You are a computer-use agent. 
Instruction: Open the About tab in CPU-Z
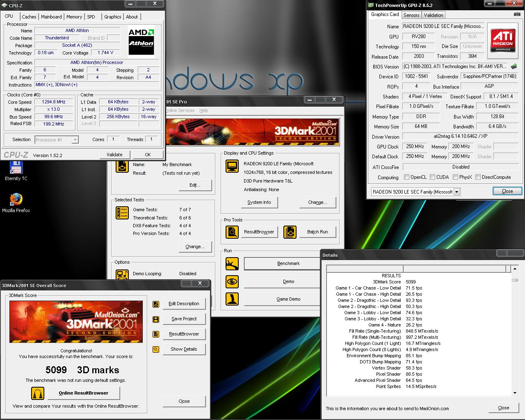132,17
